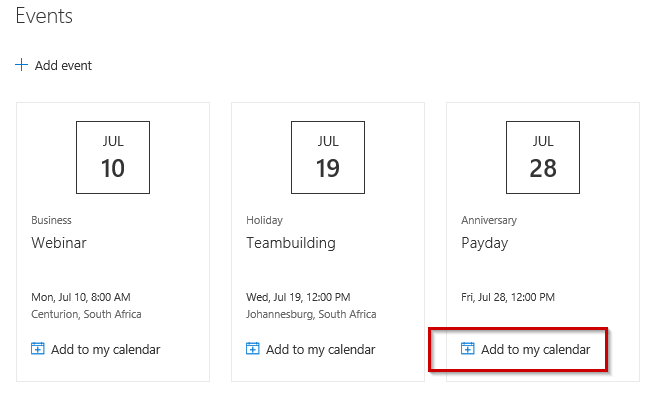This screenshot has height=411, width=672.
Task: Click calendar icon on the Webinar card
Action: pyautogui.click(x=38, y=349)
